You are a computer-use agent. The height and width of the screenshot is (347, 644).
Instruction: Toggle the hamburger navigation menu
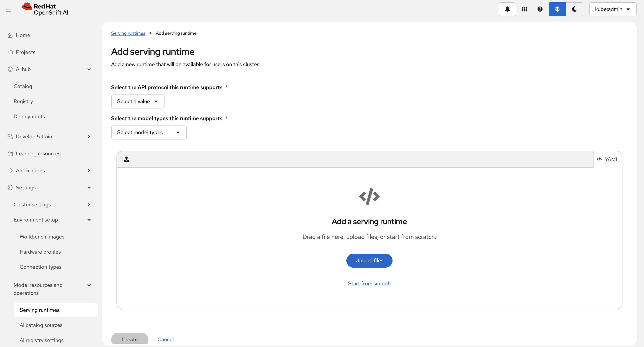[9, 9]
